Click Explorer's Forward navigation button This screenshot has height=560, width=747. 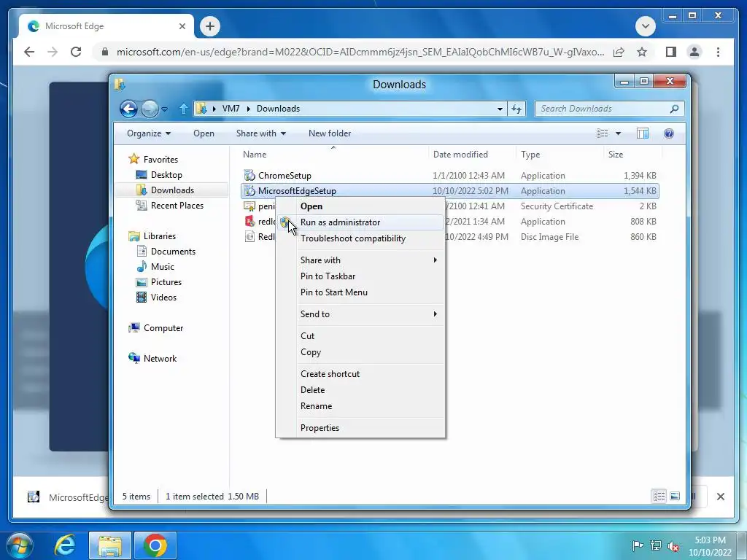pos(150,109)
